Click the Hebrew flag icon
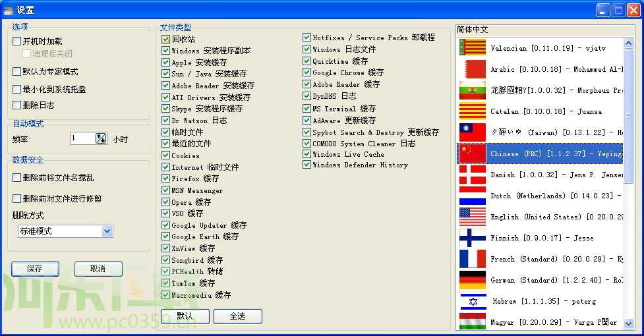This screenshot has height=336, width=644. (473, 301)
